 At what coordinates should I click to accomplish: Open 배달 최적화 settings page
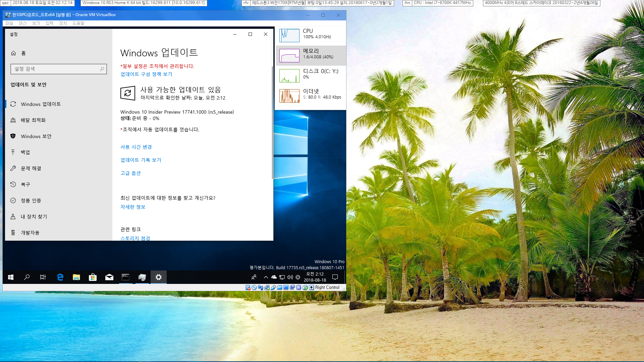[x=59, y=120]
